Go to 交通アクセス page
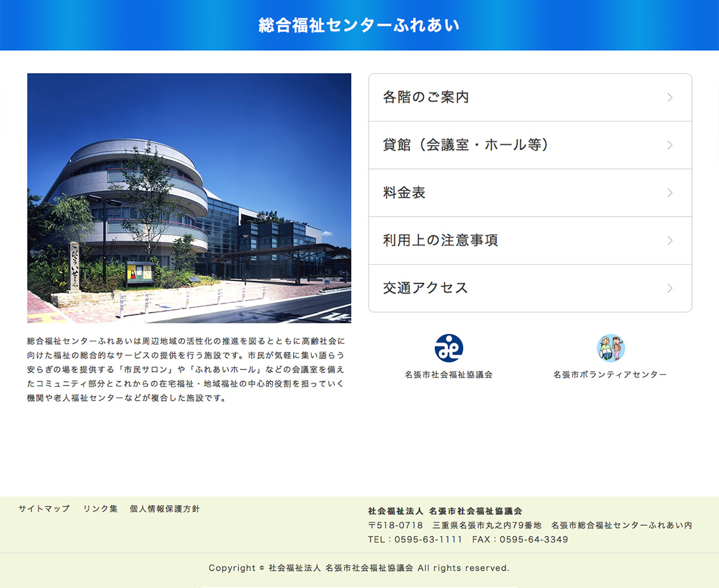 pos(425,288)
